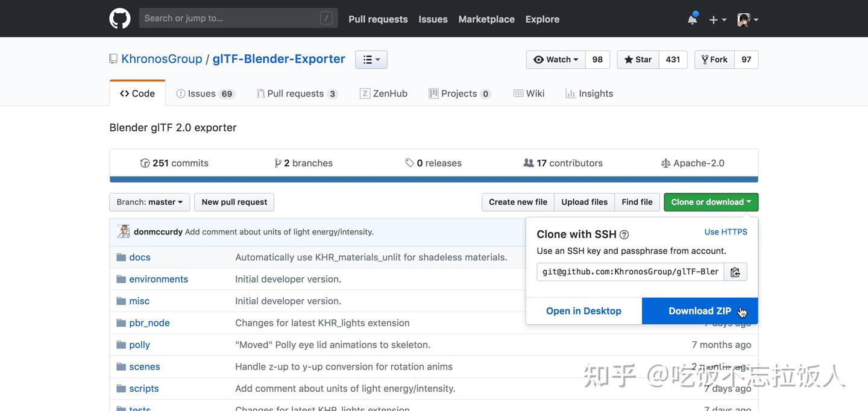Click Download ZIP button
The width and height of the screenshot is (868, 411).
pos(700,311)
